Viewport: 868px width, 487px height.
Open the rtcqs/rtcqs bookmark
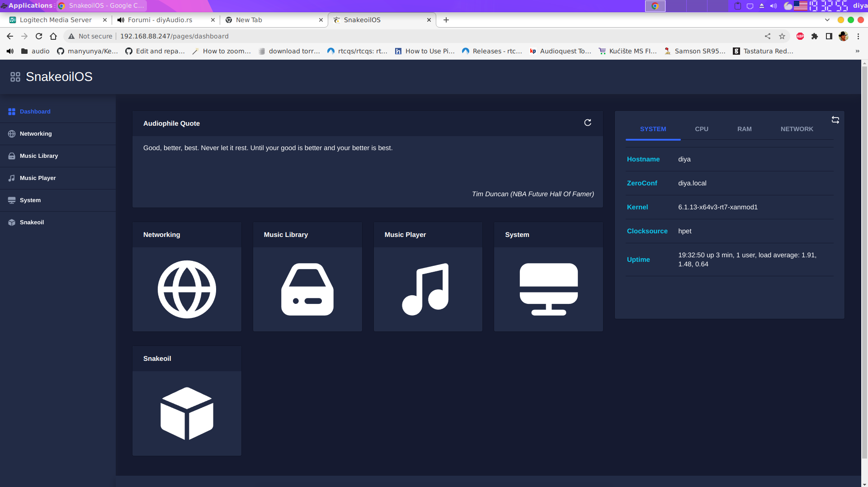pyautogui.click(x=357, y=51)
